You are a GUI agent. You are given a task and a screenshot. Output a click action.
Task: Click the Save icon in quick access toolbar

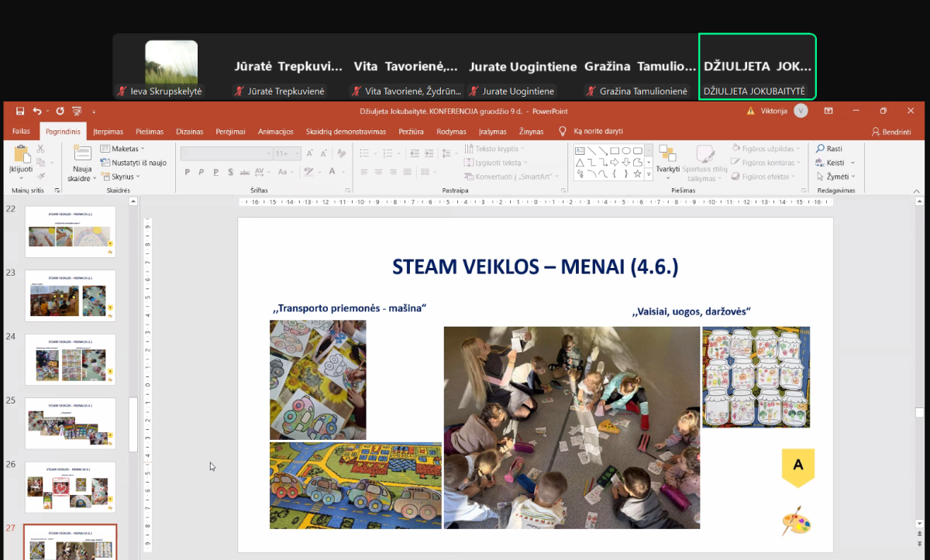(20, 111)
